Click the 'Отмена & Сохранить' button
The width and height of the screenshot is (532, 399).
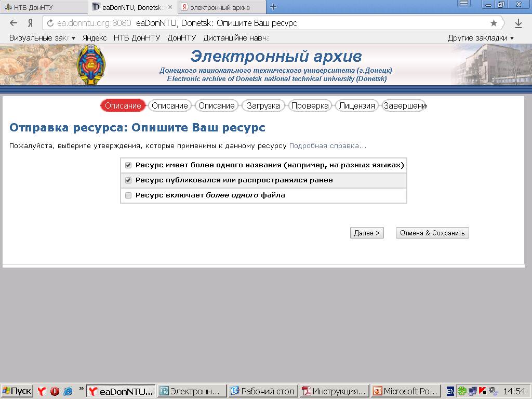[432, 233]
